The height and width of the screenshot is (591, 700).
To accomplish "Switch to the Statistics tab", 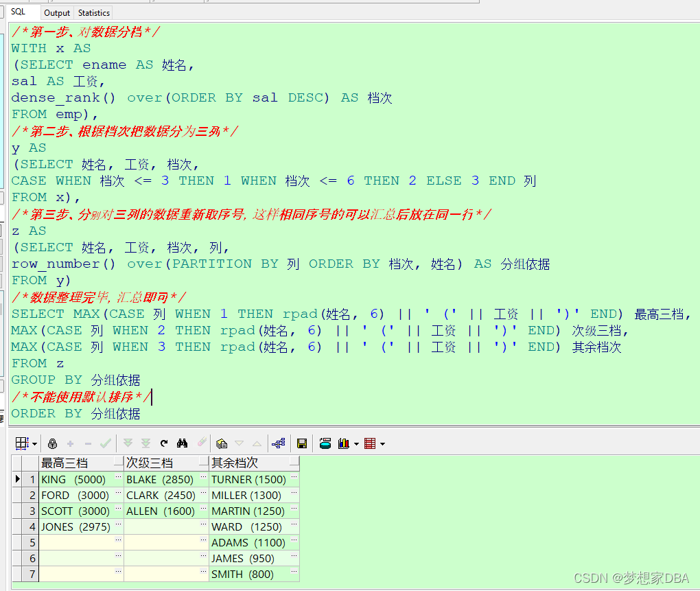I will coord(93,12).
